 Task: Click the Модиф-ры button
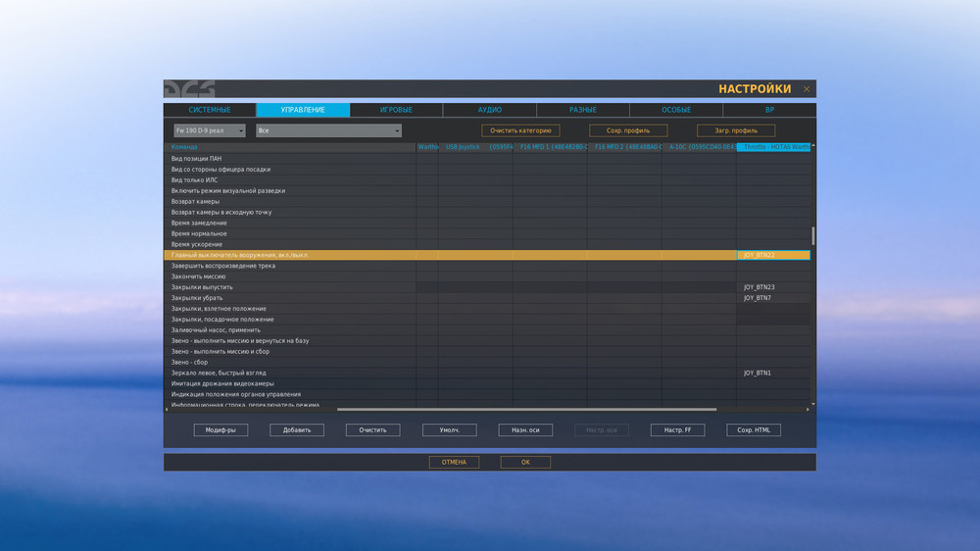point(220,430)
